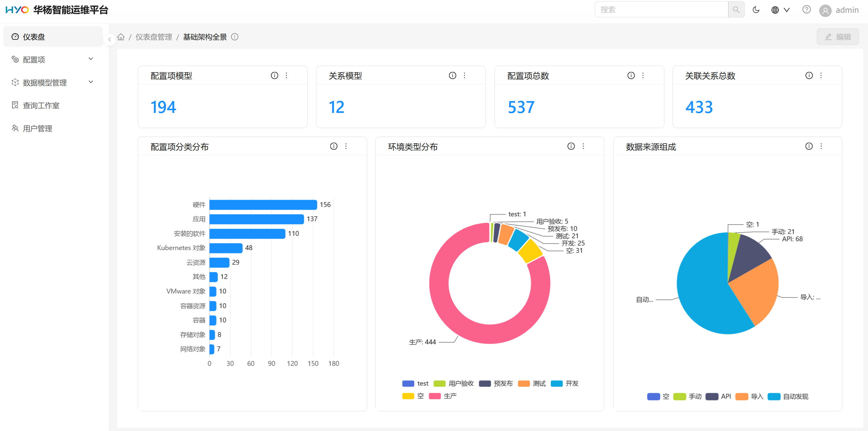Toggle 开发 legend item

(x=564, y=383)
